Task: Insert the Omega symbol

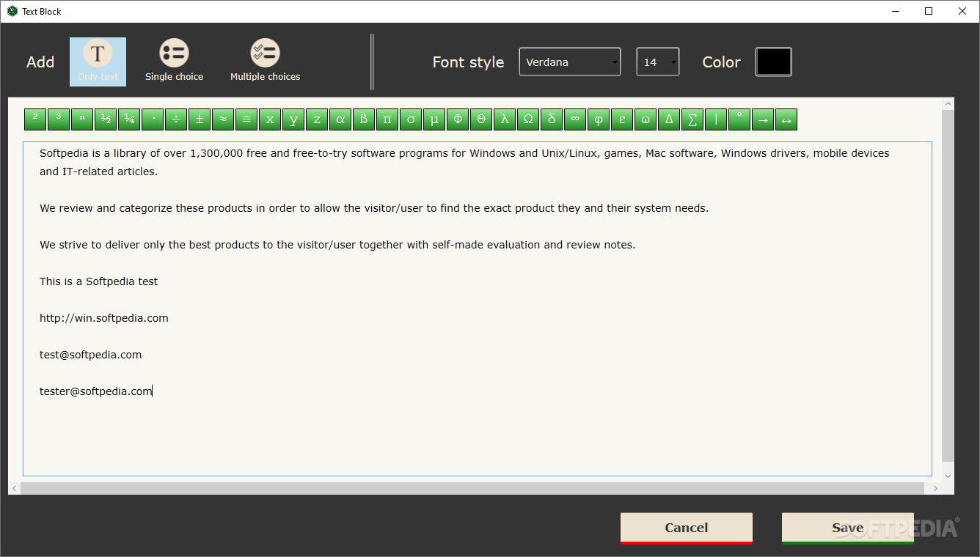Action: pos(528,119)
